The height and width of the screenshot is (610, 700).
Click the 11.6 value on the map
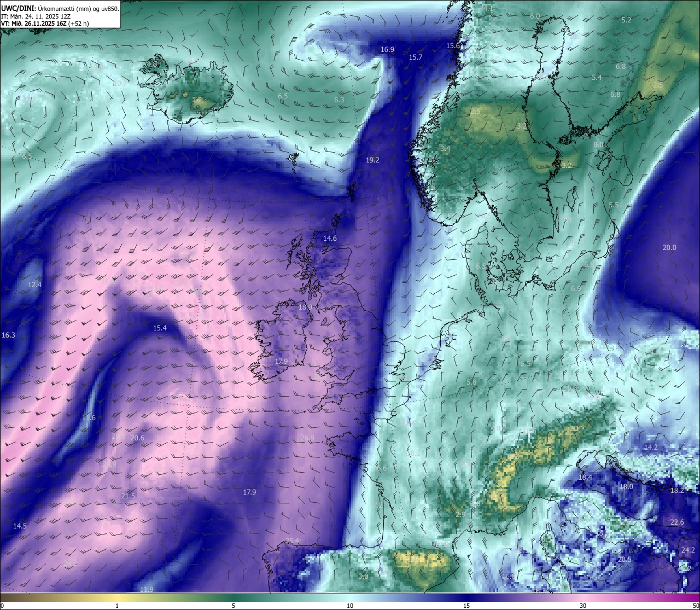click(89, 418)
